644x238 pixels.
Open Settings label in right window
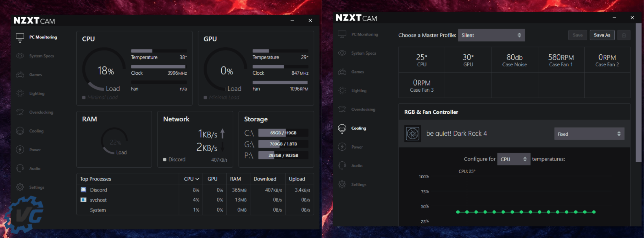pos(359,185)
